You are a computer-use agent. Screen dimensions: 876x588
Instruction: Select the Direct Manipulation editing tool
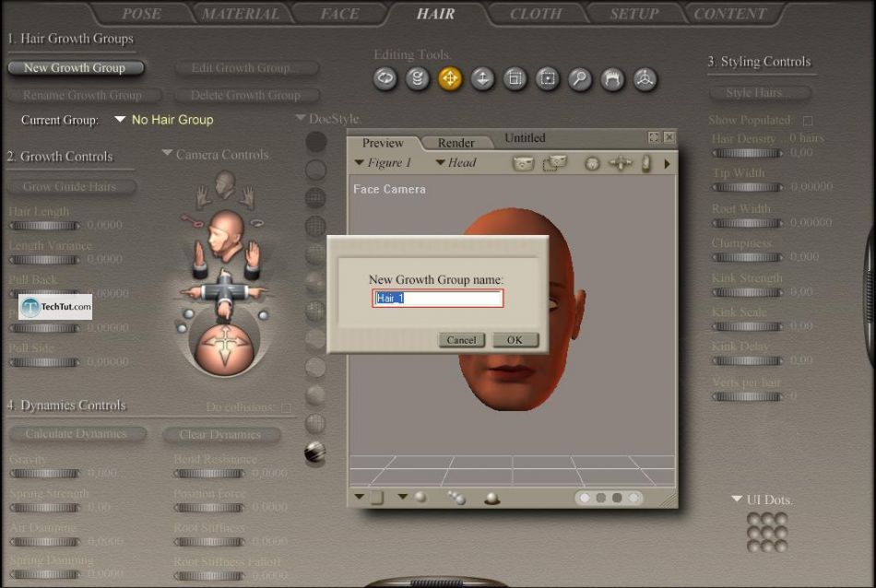645,78
